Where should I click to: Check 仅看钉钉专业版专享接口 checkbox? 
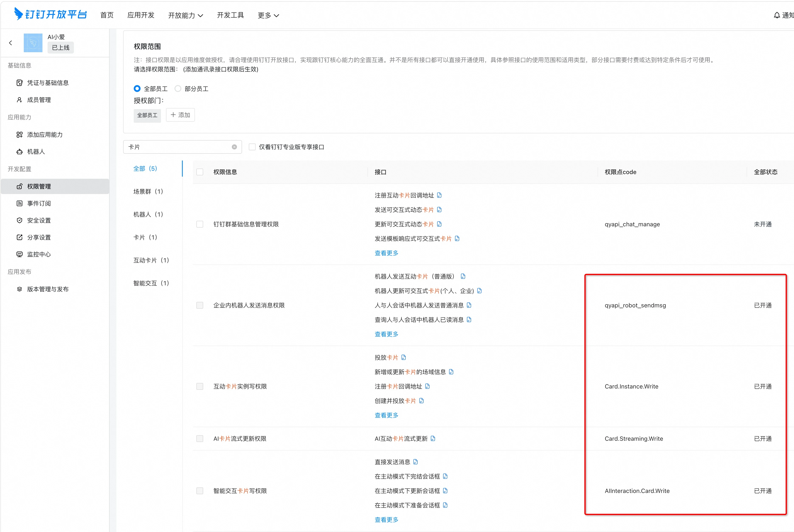click(252, 147)
